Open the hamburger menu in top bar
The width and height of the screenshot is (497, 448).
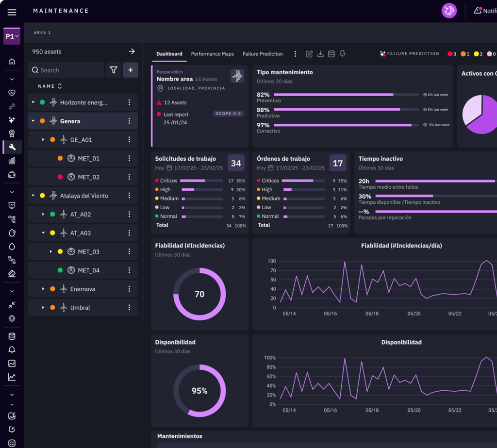tap(12, 12)
